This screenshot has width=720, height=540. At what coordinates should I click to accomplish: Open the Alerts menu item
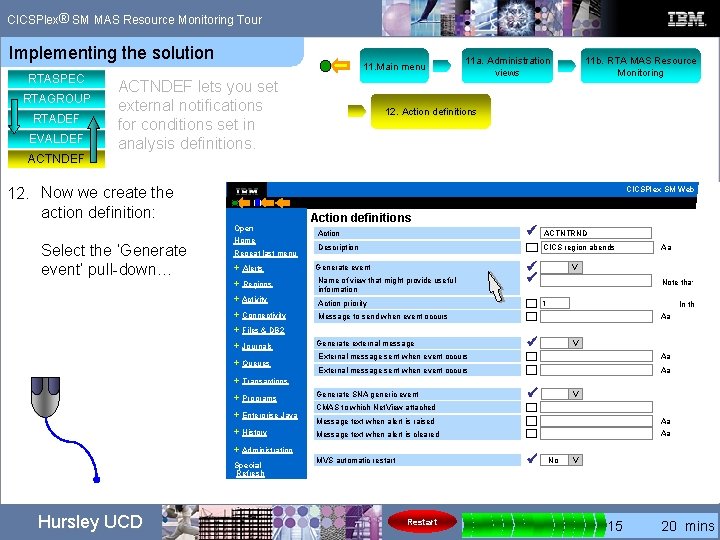click(x=253, y=269)
